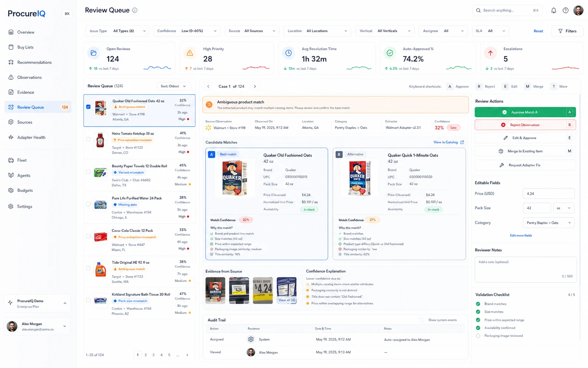Click the B badge on the Alternative card
The height and width of the screenshot is (368, 588).
(339, 154)
